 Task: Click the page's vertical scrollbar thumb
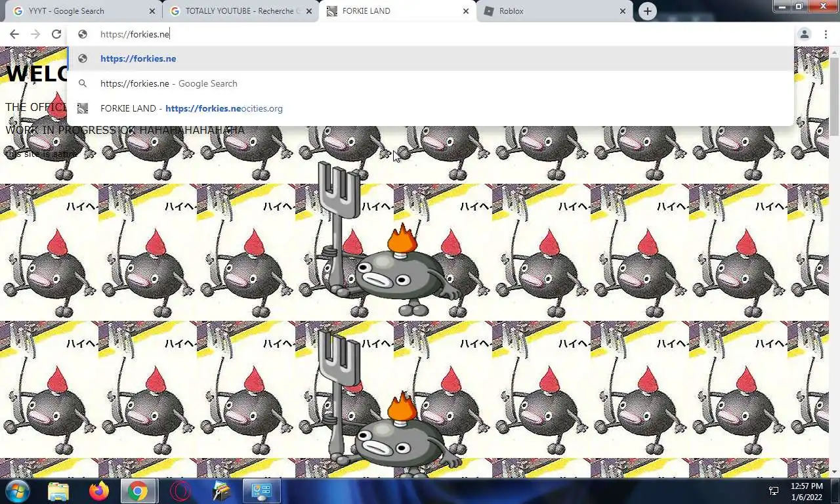click(834, 96)
